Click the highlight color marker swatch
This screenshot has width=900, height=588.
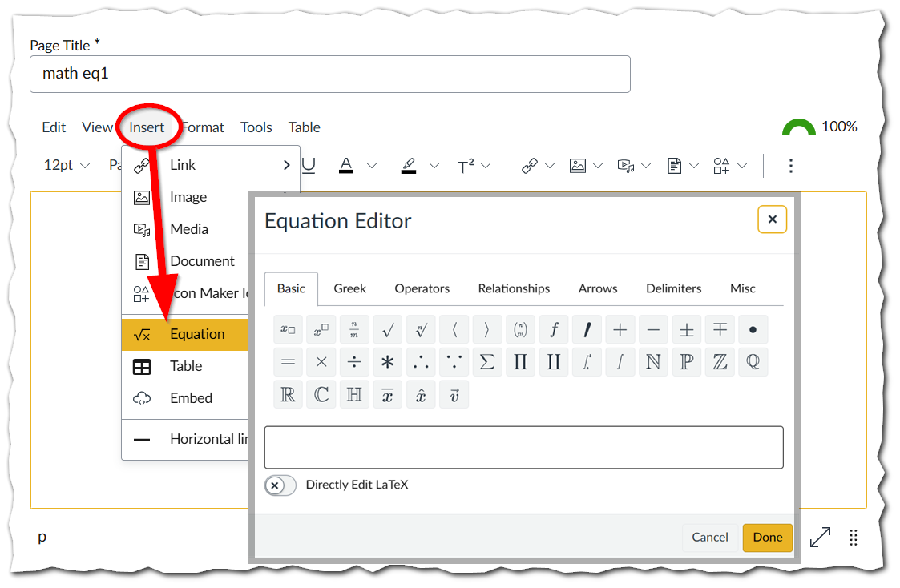click(408, 166)
